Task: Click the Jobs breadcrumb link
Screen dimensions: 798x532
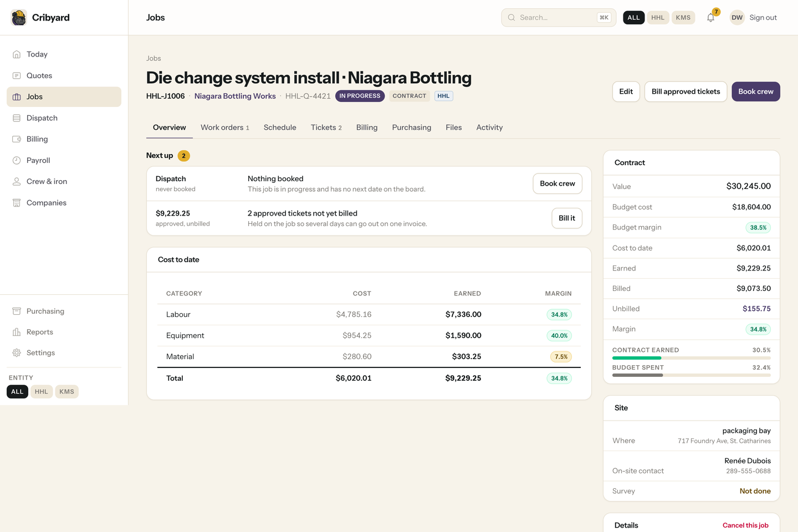Action: [154, 58]
